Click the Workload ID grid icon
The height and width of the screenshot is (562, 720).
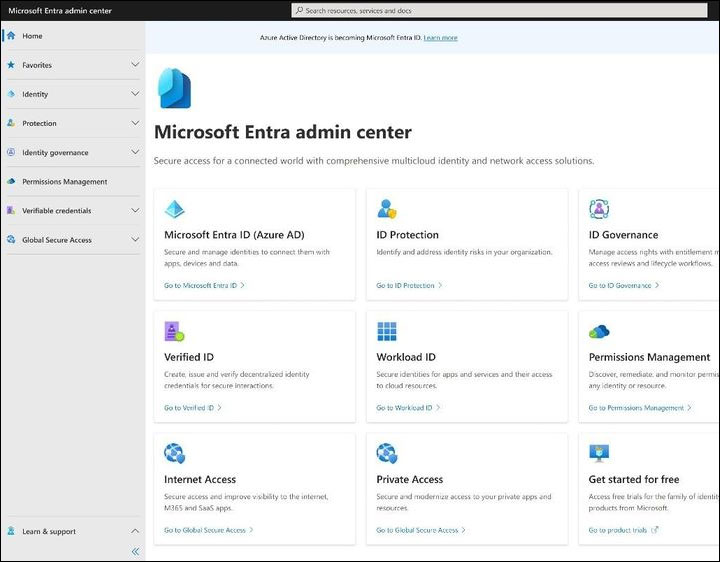tap(387, 332)
